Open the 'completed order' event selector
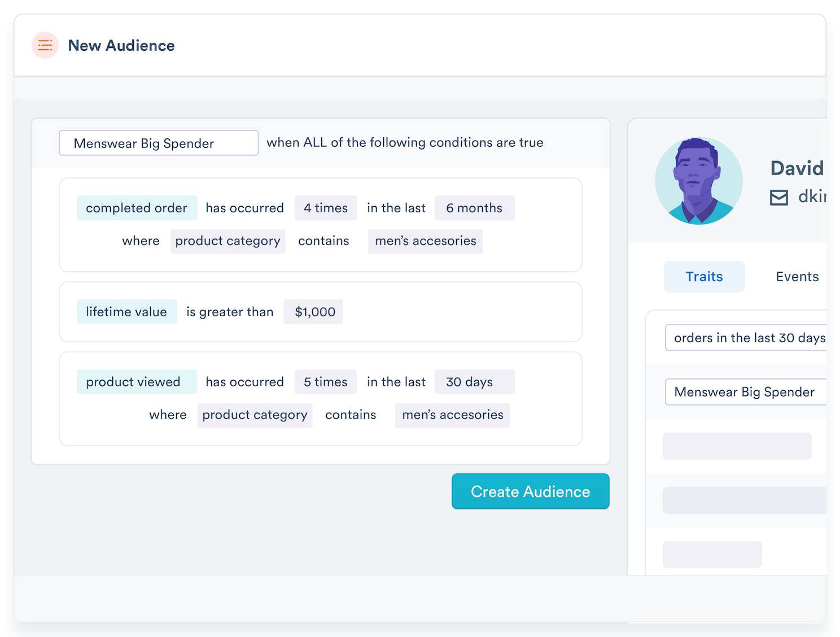 (137, 208)
